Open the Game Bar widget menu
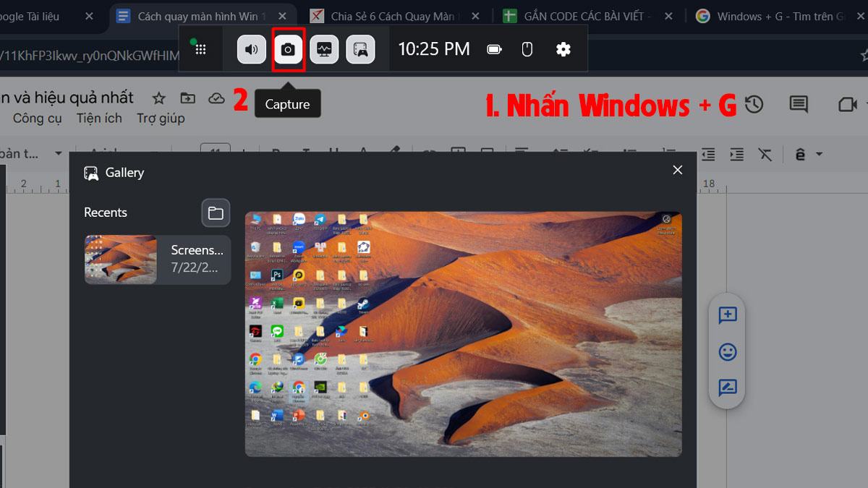The image size is (868, 488). click(x=201, y=49)
